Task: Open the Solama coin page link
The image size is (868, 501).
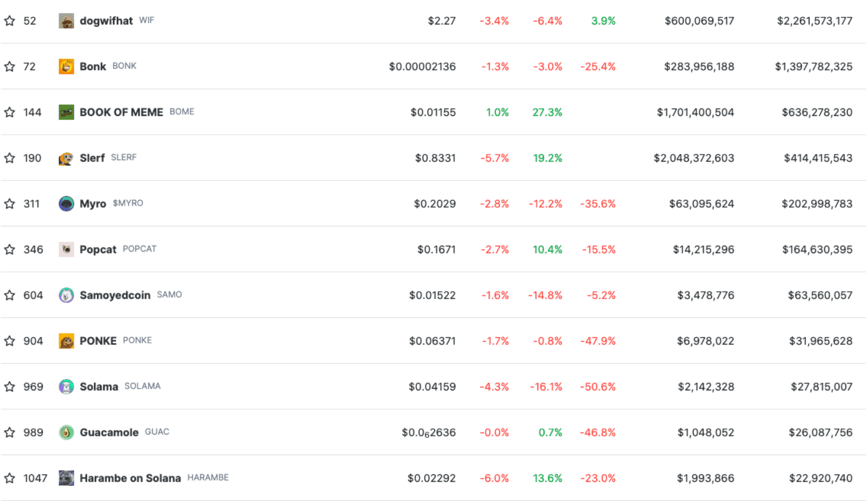Action: (x=99, y=387)
